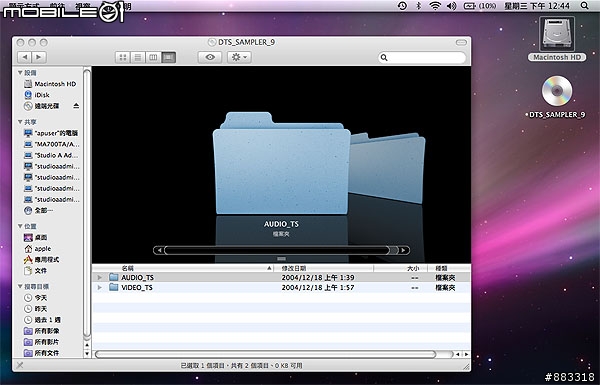The image size is (600, 385).
Task: Select the optical disc in the sidebar
Action: click(41, 106)
